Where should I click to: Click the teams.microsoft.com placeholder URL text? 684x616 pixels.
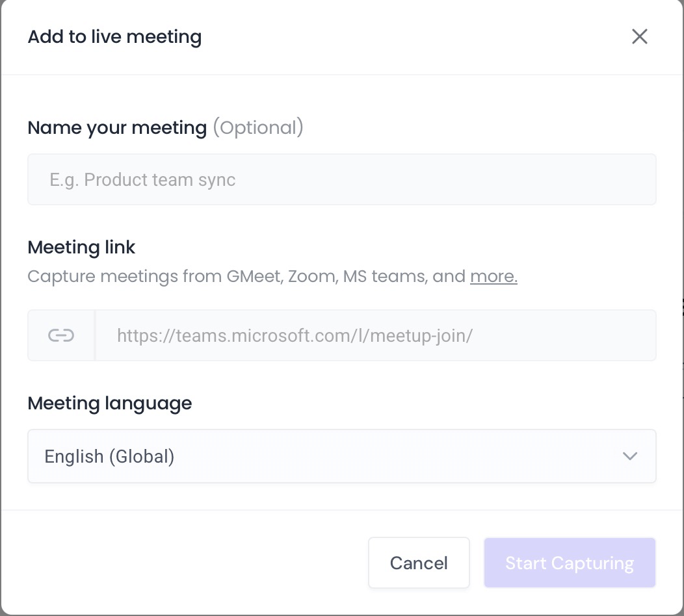click(295, 336)
